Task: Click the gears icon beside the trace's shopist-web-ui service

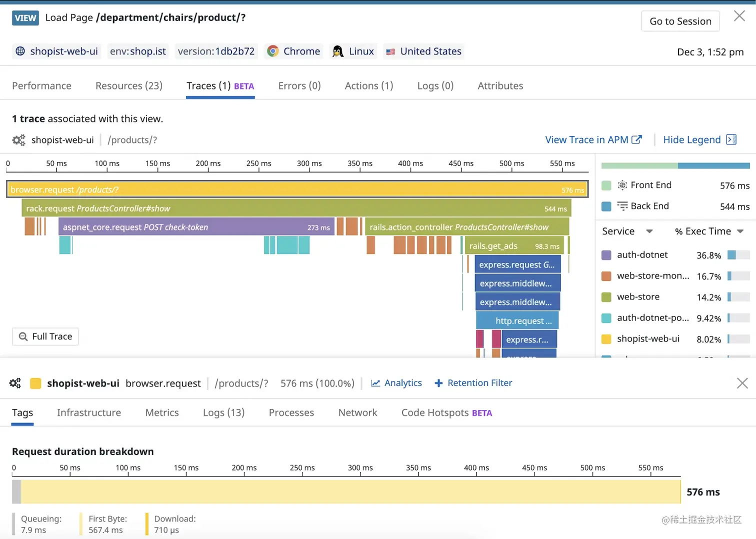Action: click(18, 140)
